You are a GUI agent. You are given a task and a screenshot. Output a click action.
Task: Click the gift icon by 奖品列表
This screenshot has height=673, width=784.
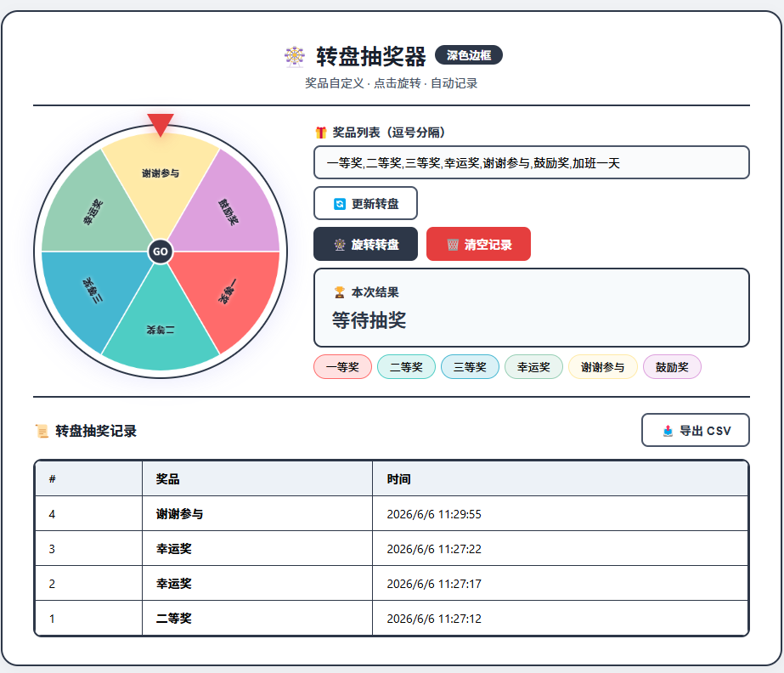pos(321,133)
